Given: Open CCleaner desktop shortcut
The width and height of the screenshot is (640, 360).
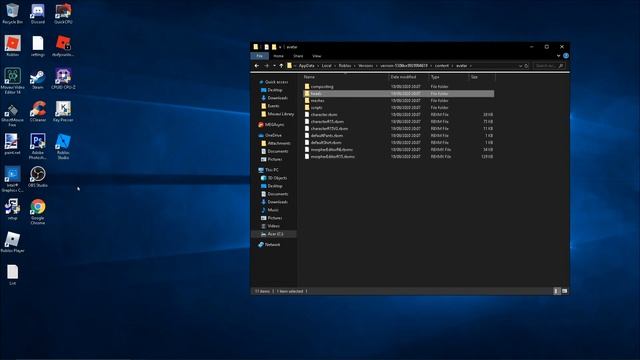Looking at the screenshot, I should [x=38, y=112].
